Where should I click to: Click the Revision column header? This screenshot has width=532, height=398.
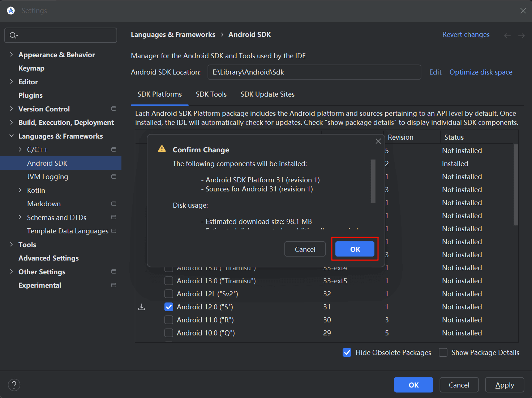click(400, 137)
